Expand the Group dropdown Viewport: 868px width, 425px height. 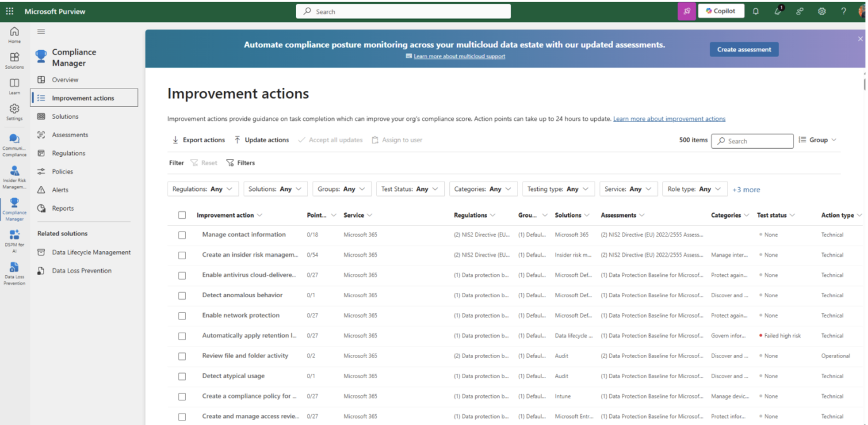click(817, 140)
